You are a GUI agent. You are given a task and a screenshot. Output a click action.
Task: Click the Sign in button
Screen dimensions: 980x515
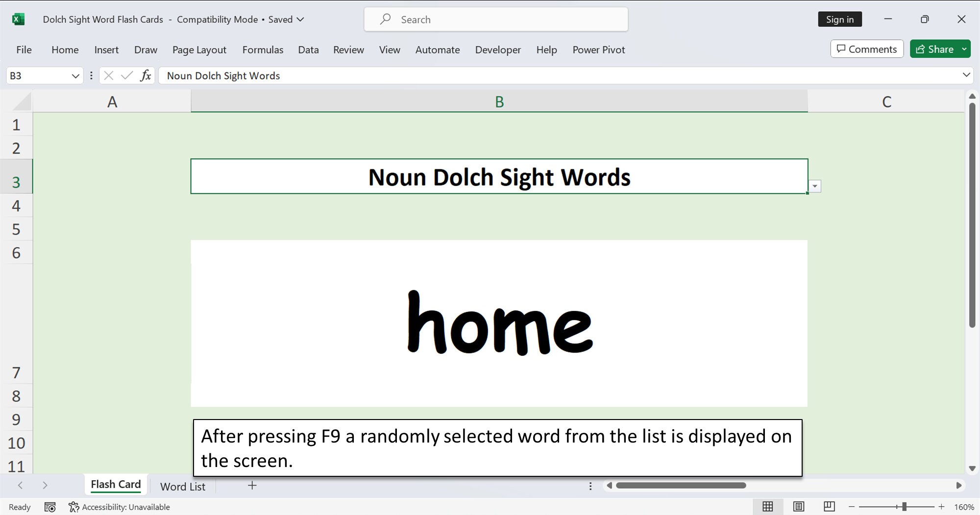pos(840,19)
